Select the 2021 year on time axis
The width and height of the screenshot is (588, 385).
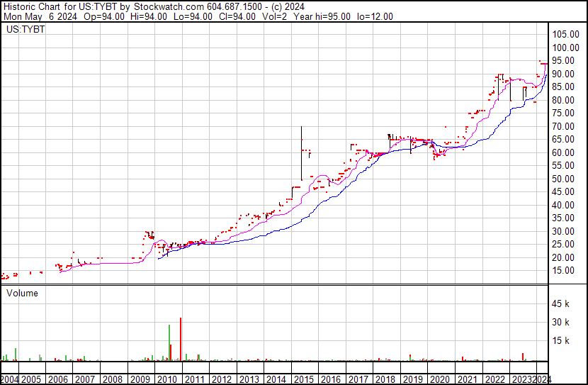coord(468,379)
